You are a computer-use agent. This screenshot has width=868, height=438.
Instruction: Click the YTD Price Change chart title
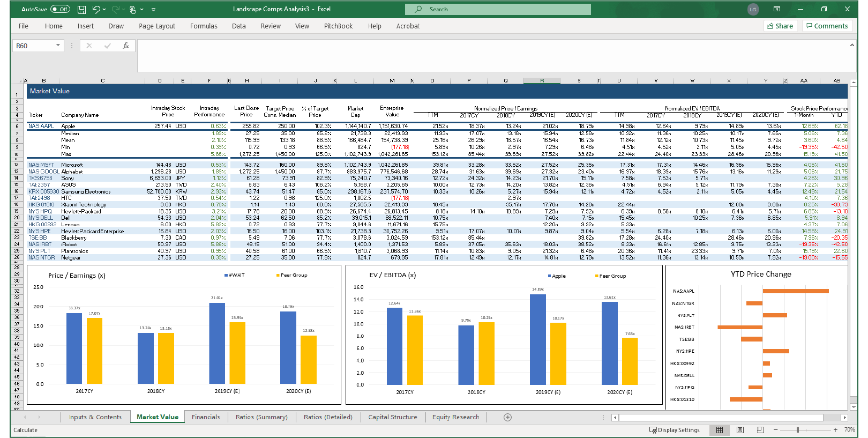pos(761,274)
